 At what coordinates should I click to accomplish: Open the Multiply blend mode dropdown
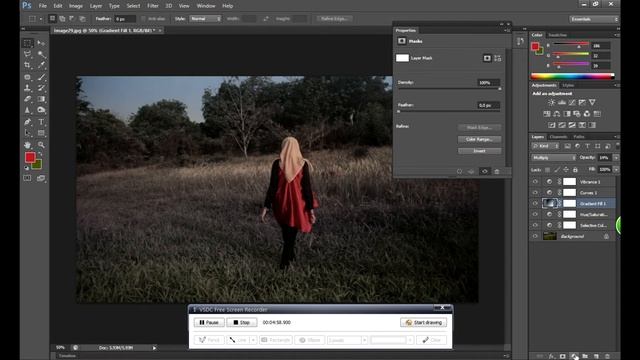554,158
